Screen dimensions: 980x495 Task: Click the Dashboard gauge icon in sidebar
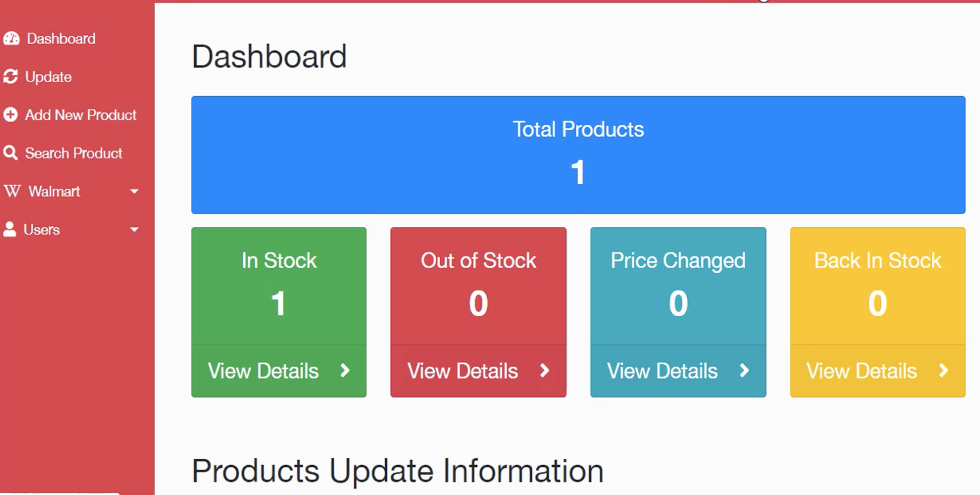(x=11, y=38)
